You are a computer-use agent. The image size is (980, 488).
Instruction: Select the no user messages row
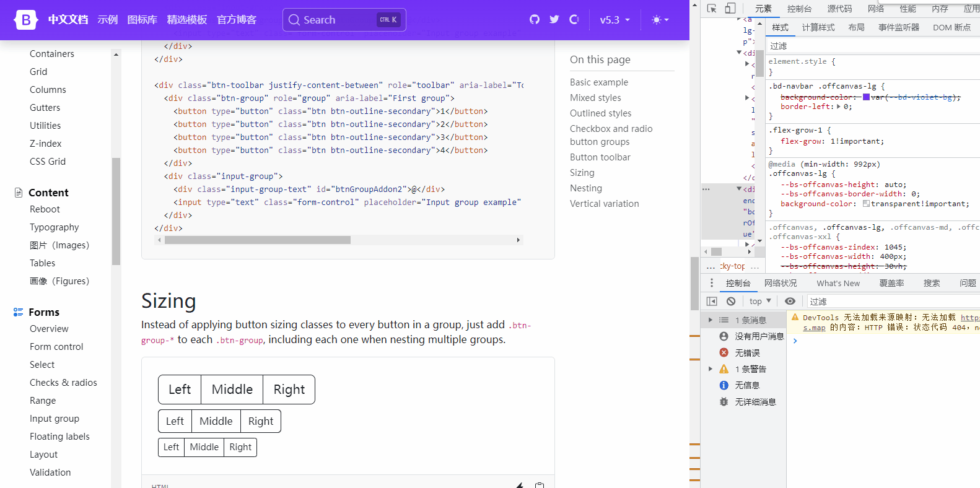[743, 336]
